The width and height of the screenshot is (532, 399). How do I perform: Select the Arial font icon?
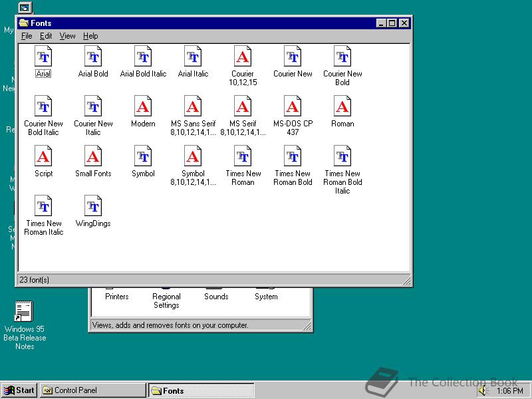(x=43, y=57)
